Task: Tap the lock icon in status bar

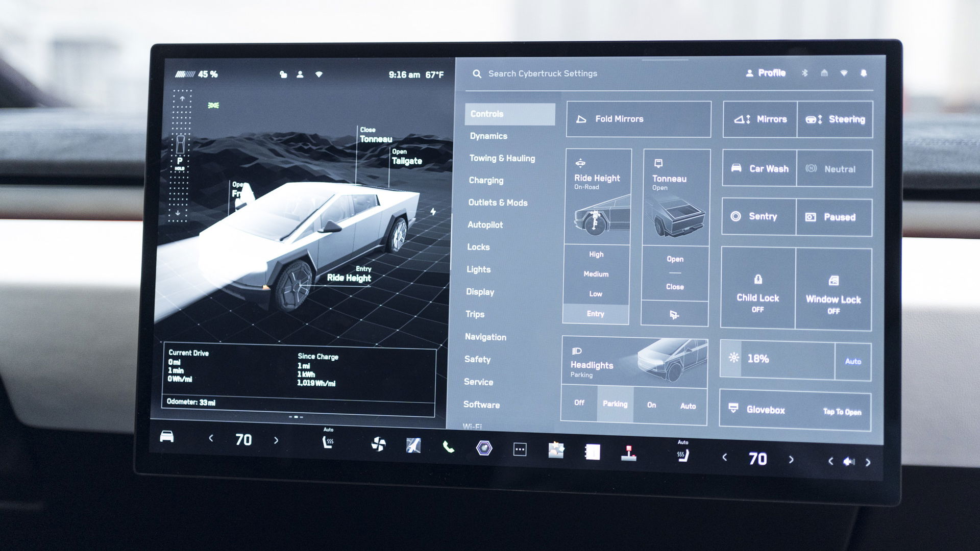Action: (x=283, y=74)
